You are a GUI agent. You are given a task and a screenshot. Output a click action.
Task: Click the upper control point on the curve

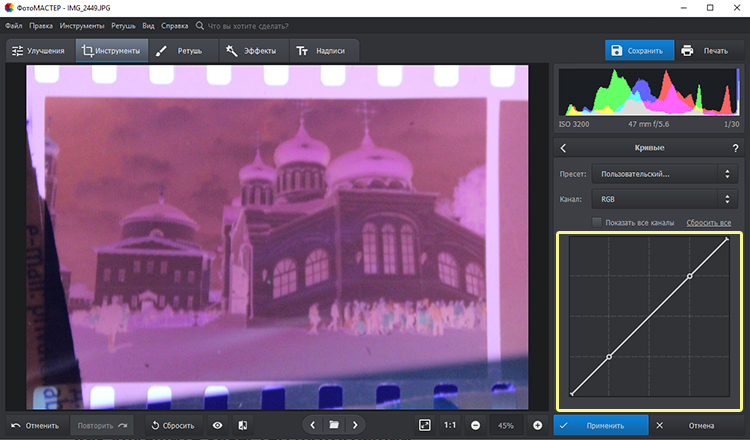click(x=690, y=276)
